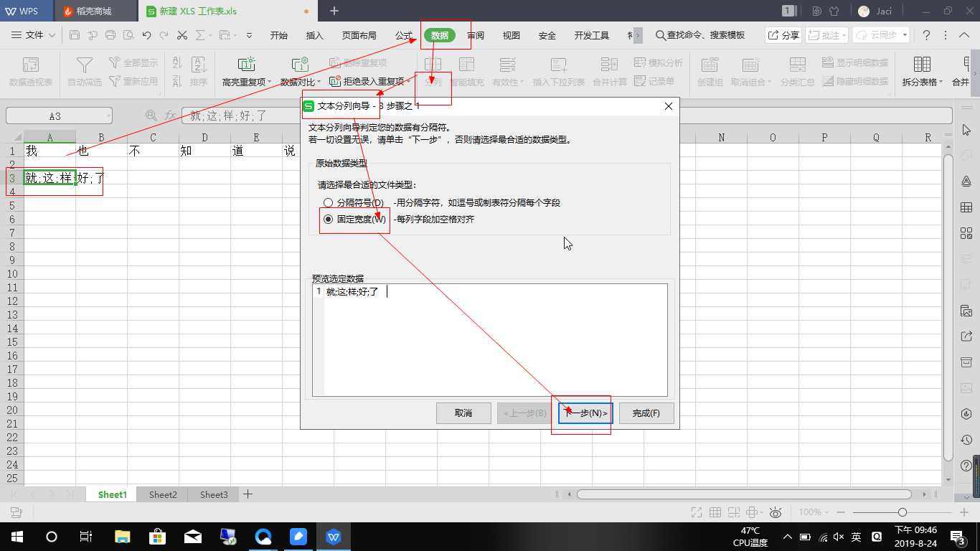The height and width of the screenshot is (551, 980).
Task: Click the 查找命令、搜索模板 search box
Action: point(701,35)
